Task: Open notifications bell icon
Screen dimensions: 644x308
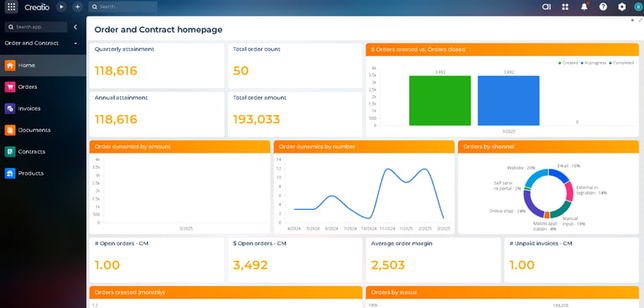Action: [x=584, y=7]
